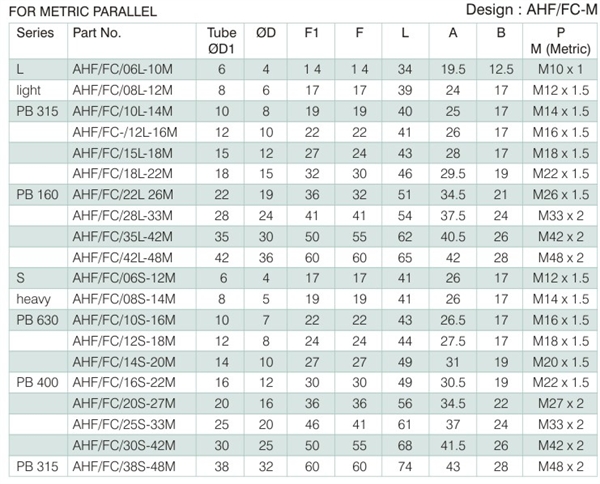Select part AHF/FC/22L 26M
Screen dimensions: 600x484
click(123, 195)
